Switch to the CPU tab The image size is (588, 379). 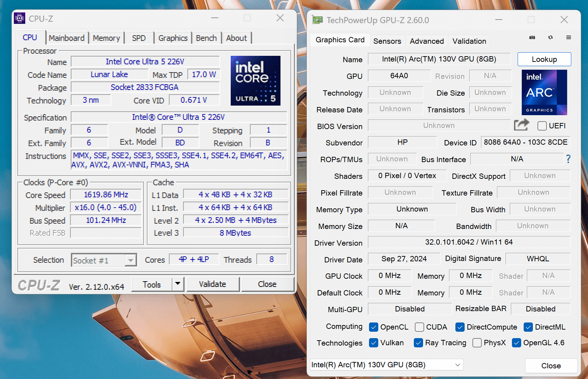(x=30, y=38)
